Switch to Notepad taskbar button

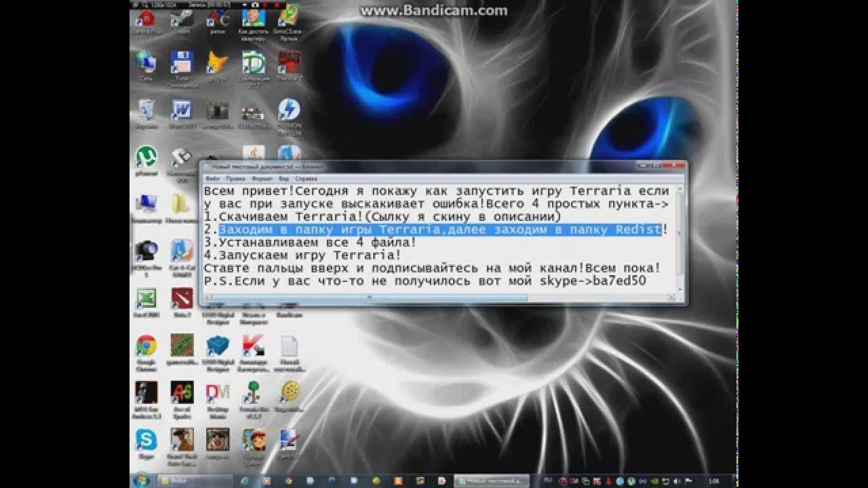[x=492, y=481]
